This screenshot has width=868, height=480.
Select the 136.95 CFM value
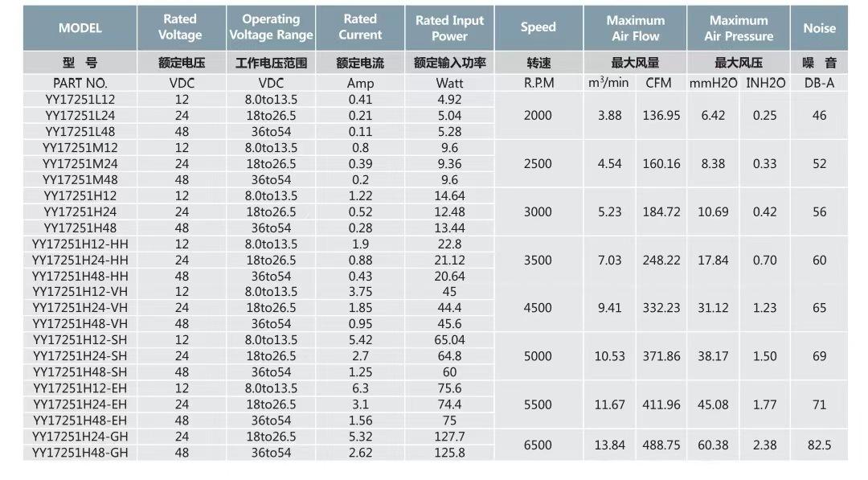point(661,116)
